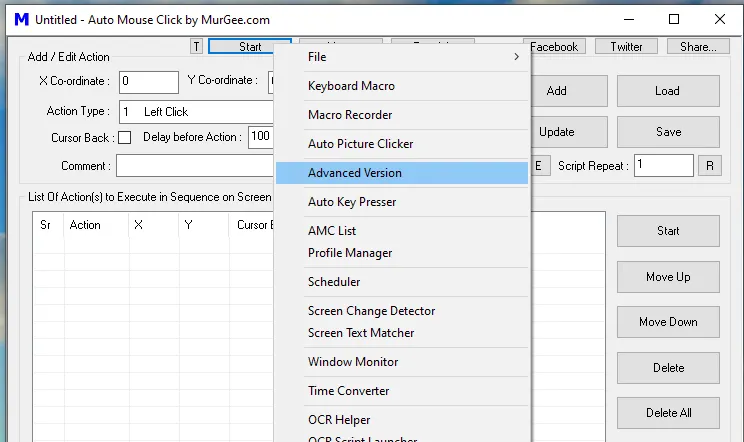Open the Facebook button
The image size is (744, 442).
(x=554, y=46)
